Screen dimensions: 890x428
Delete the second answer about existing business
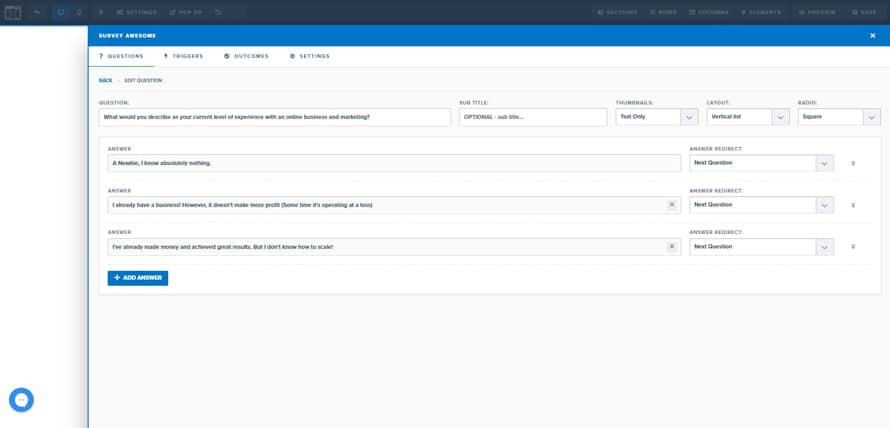672,205
